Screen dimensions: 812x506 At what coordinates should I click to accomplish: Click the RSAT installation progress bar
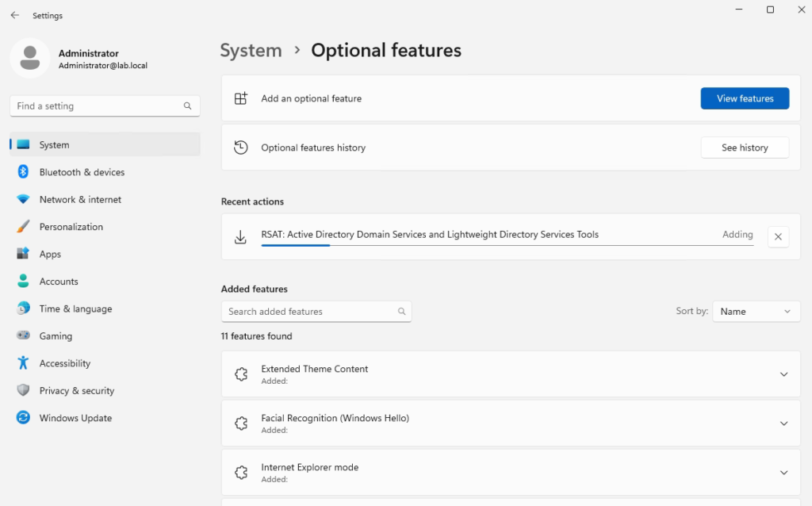507,245
